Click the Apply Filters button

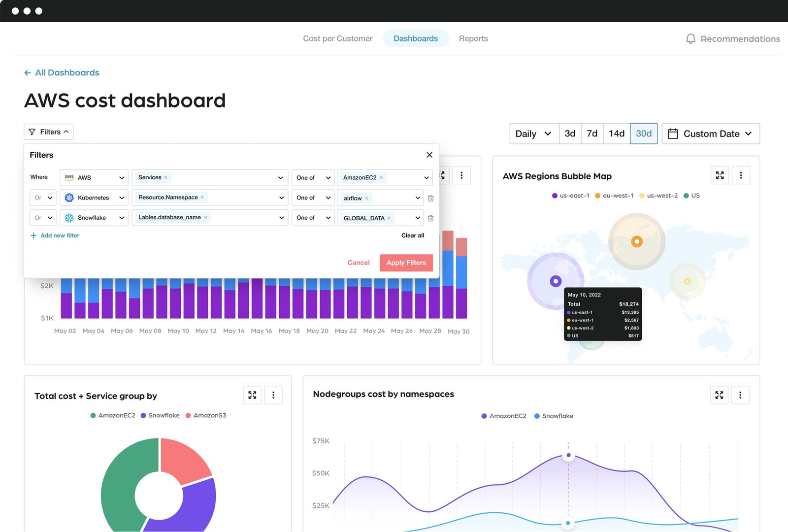406,263
